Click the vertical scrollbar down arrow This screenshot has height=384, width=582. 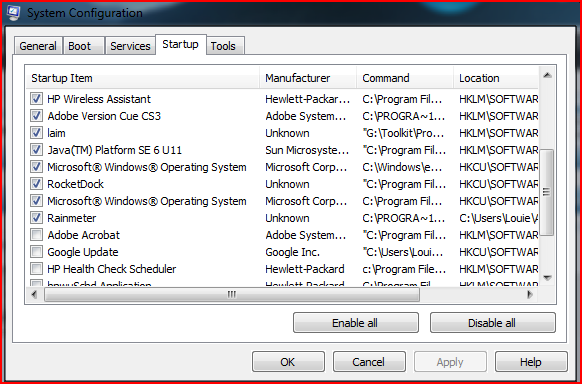click(547, 278)
